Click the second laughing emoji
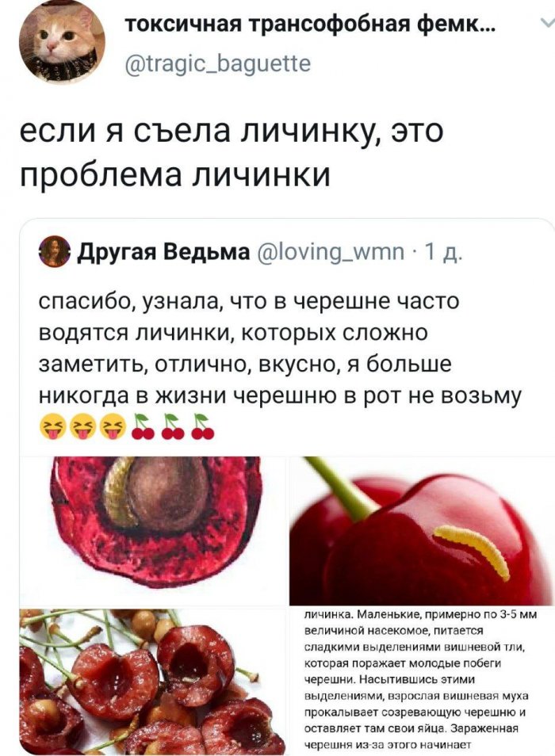This screenshot has width=555, height=756. click(x=82, y=426)
